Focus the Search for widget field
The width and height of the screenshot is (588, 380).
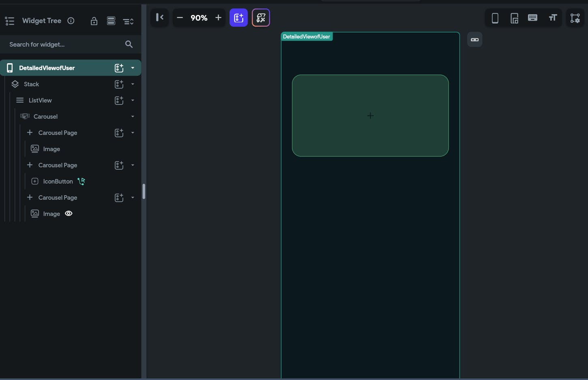71,44
